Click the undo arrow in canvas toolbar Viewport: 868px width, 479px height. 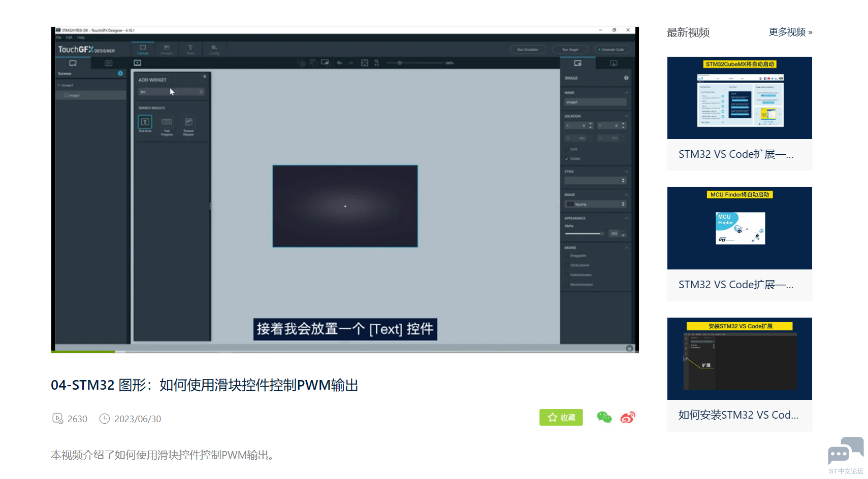point(339,63)
